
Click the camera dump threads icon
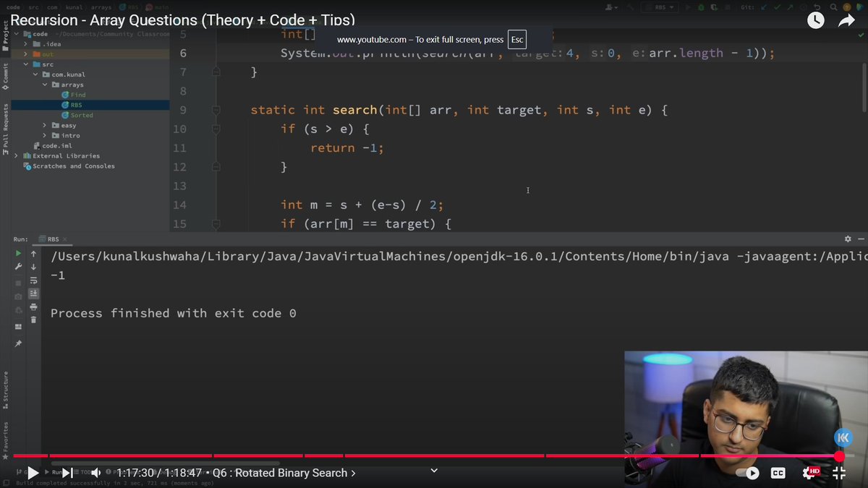pos(19,297)
